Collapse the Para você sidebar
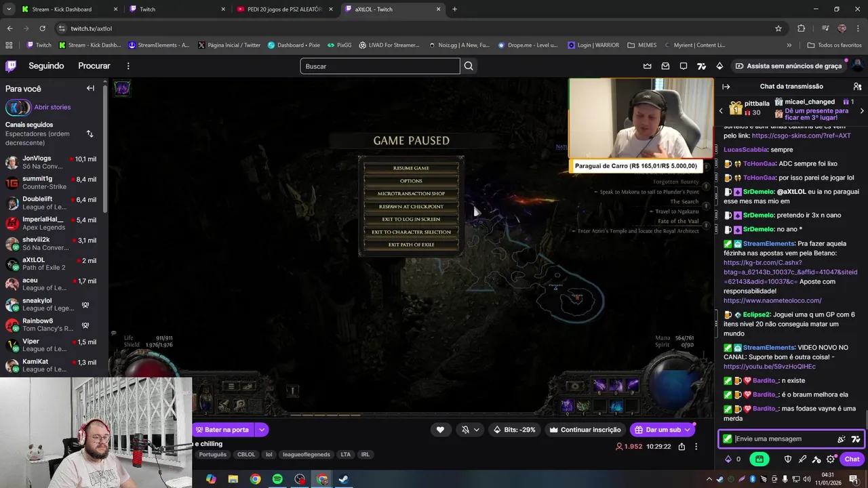This screenshot has height=488, width=868. 90,88
